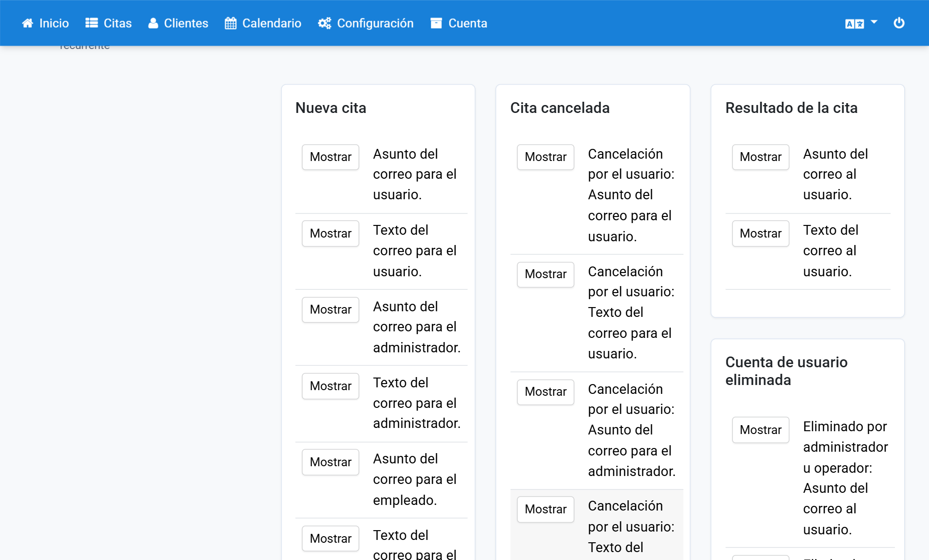Show Nueva cita Asunto para el administrador
This screenshot has height=560, width=929.
331,310
